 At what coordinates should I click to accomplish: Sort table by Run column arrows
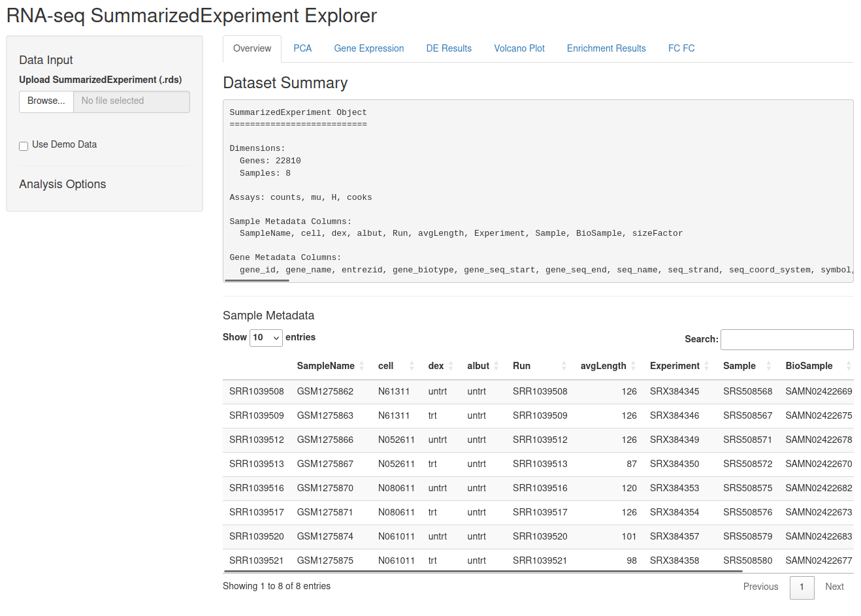564,366
